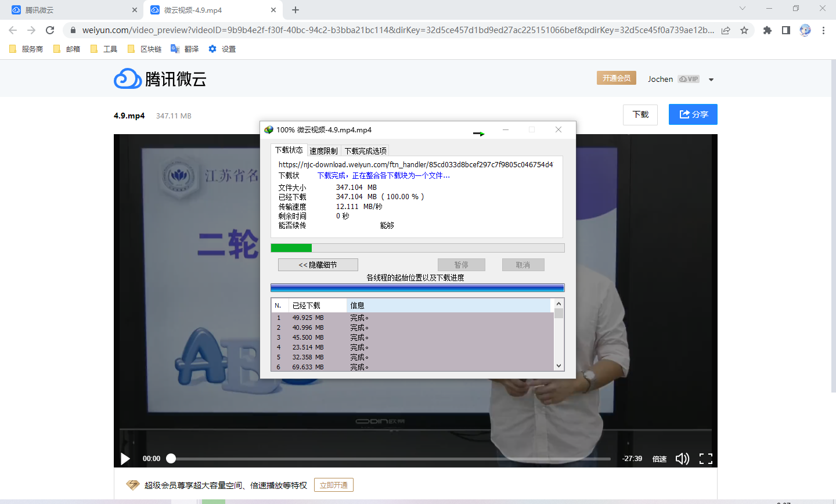Click the share page icon in address bar

coord(726,30)
